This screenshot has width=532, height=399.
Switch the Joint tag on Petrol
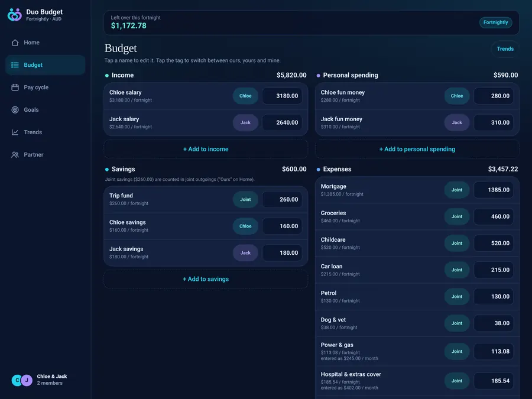(457, 297)
